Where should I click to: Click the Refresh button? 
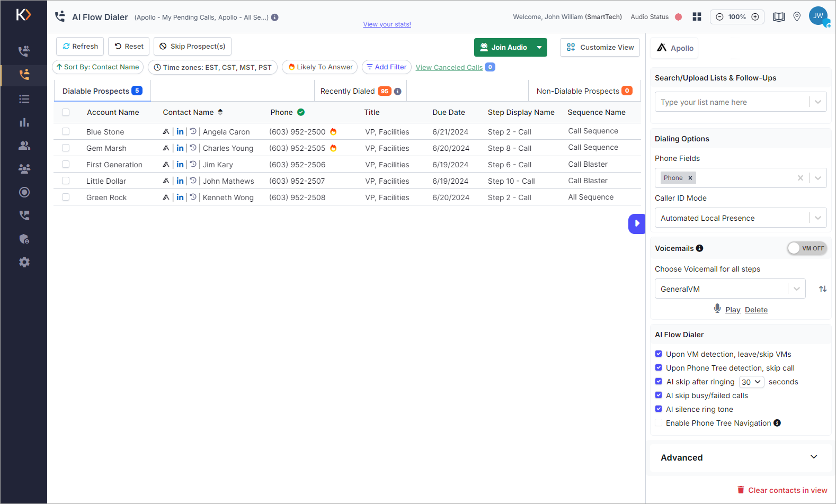click(x=80, y=47)
